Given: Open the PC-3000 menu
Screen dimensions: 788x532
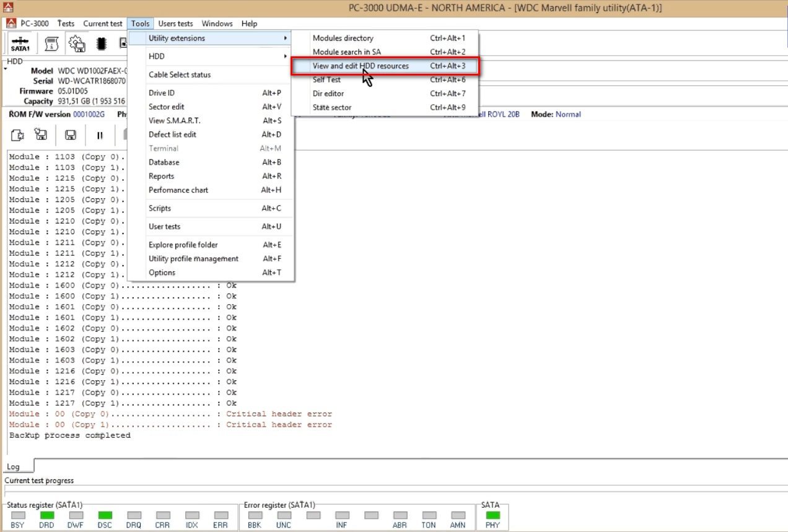Looking at the screenshot, I should (x=35, y=24).
